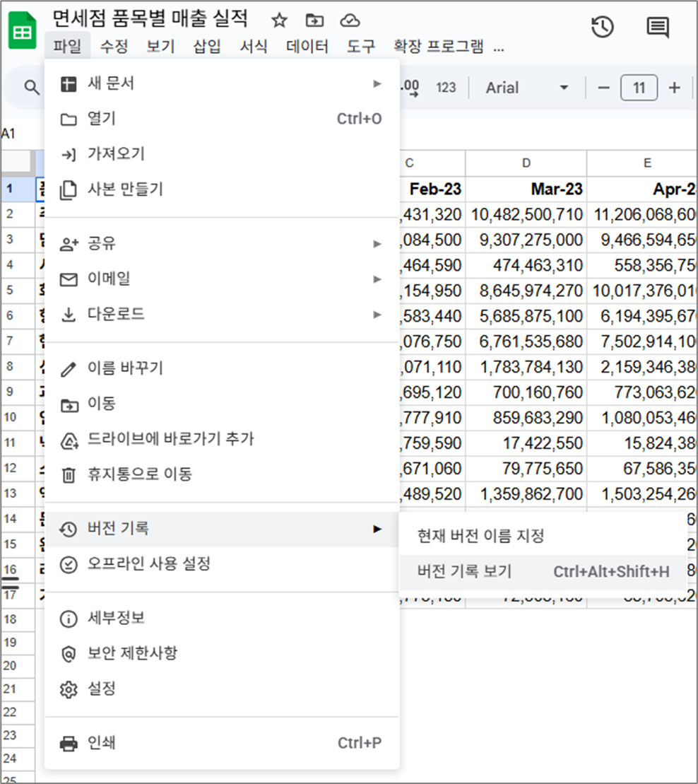Image resolution: width=698 pixels, height=784 pixels.
Task: Expand the 다운로드 submenu arrow
Action: [x=377, y=315]
